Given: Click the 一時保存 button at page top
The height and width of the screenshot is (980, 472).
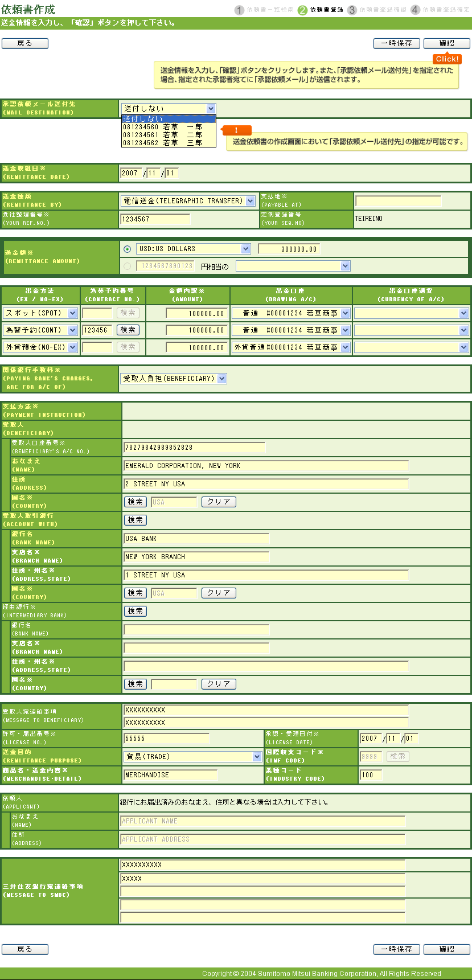Looking at the screenshot, I should pos(397,43).
